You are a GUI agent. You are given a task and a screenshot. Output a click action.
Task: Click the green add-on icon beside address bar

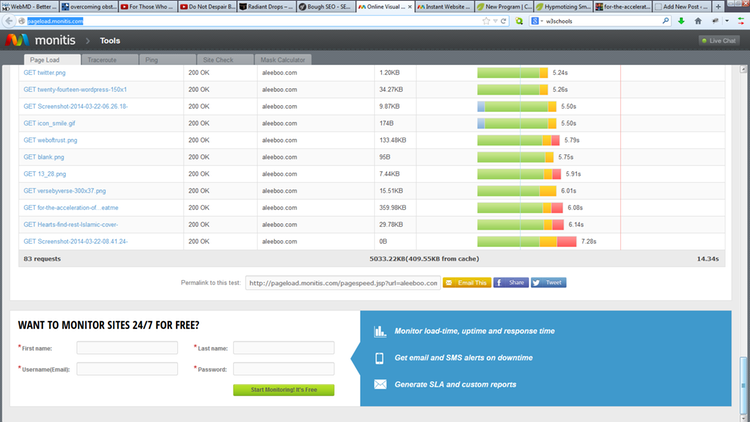coord(519,21)
